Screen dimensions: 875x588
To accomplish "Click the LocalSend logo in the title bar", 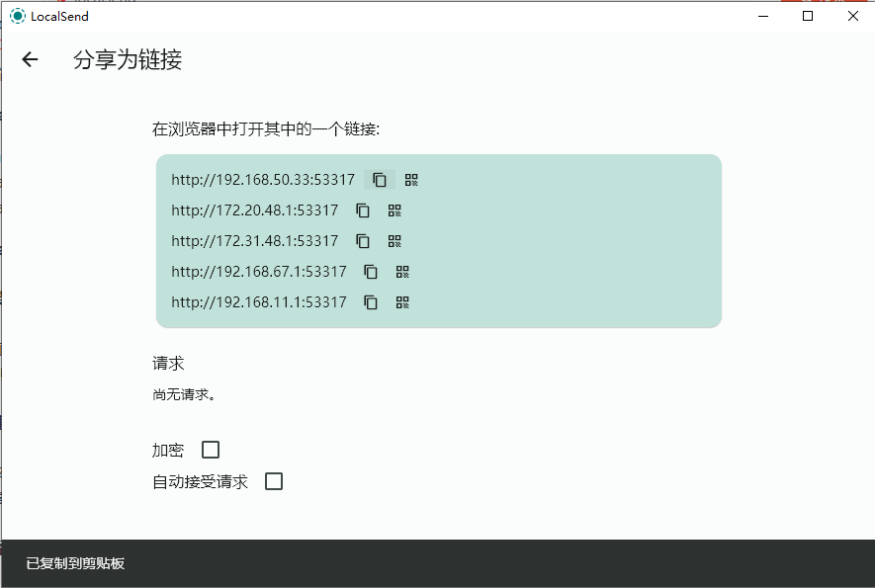I will click(x=16, y=16).
